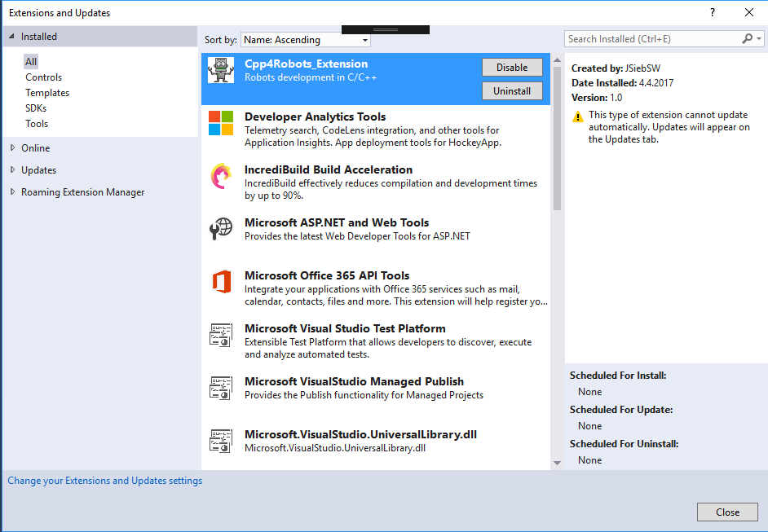Click the 'Date Installed: 4.4.2017' detail
Viewport: 768px width, 532px height.
[x=622, y=83]
